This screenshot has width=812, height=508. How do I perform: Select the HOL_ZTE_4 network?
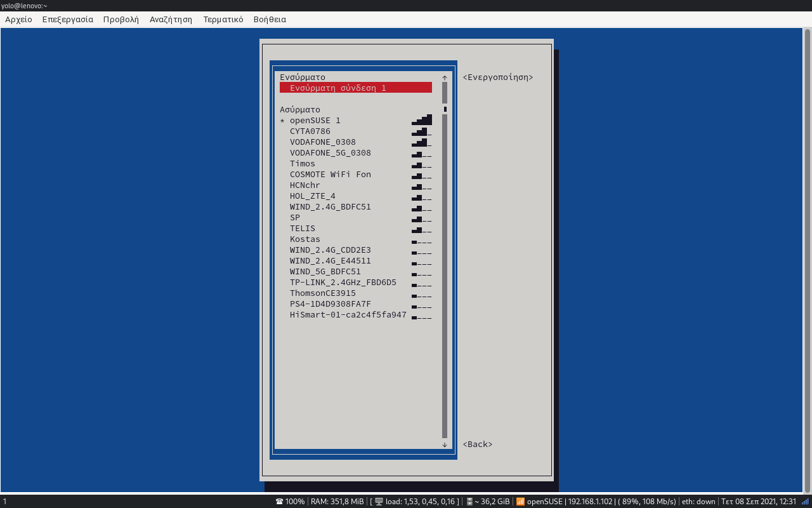point(356,196)
